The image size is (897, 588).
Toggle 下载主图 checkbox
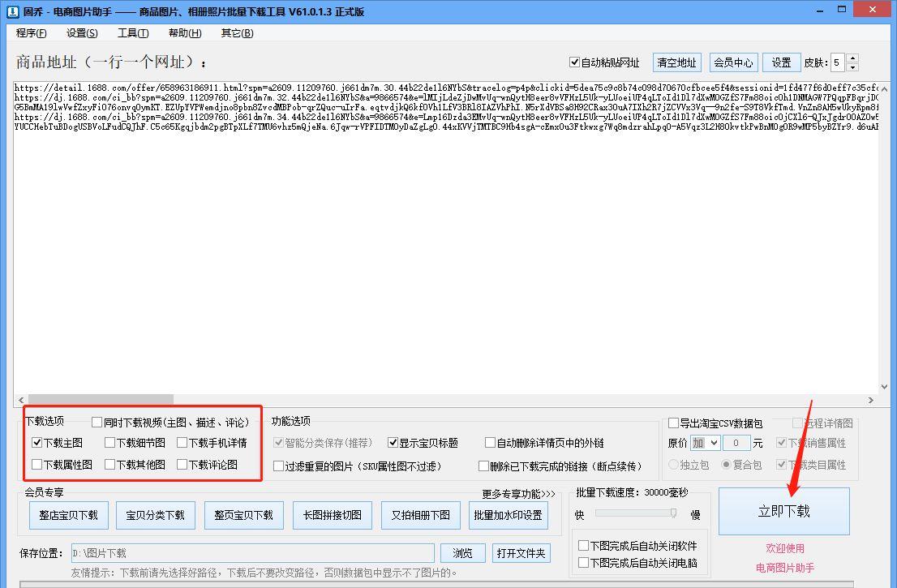(x=37, y=443)
